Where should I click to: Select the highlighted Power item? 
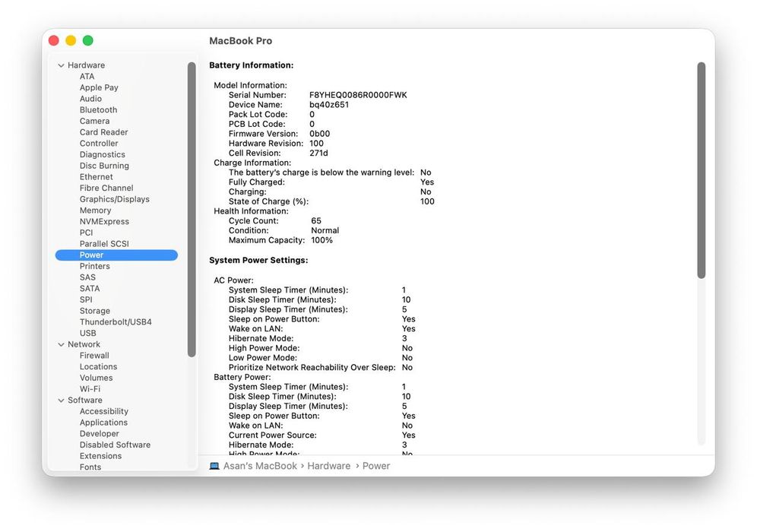click(x=116, y=255)
